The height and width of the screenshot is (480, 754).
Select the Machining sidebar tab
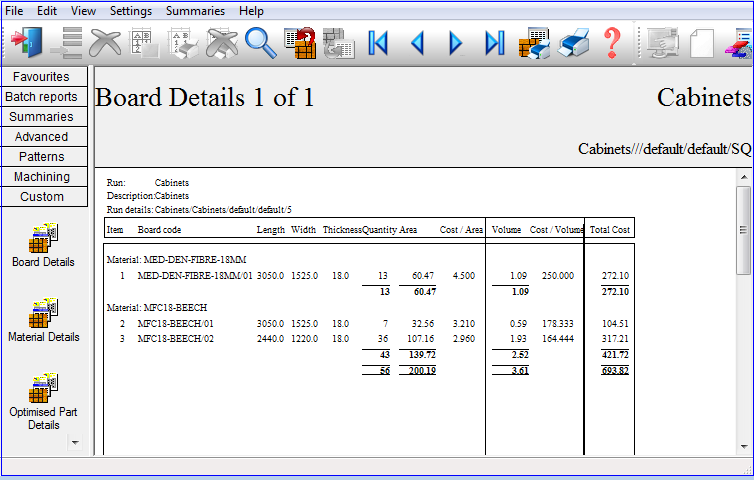(x=44, y=177)
